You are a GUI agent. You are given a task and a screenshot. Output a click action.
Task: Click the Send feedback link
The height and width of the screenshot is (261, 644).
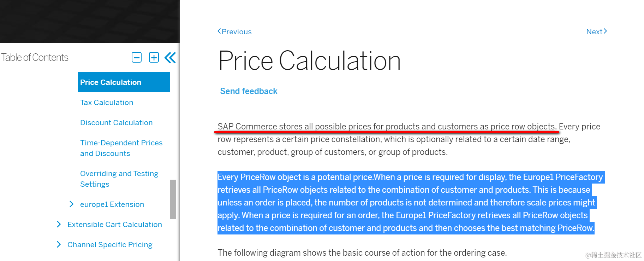[249, 91]
